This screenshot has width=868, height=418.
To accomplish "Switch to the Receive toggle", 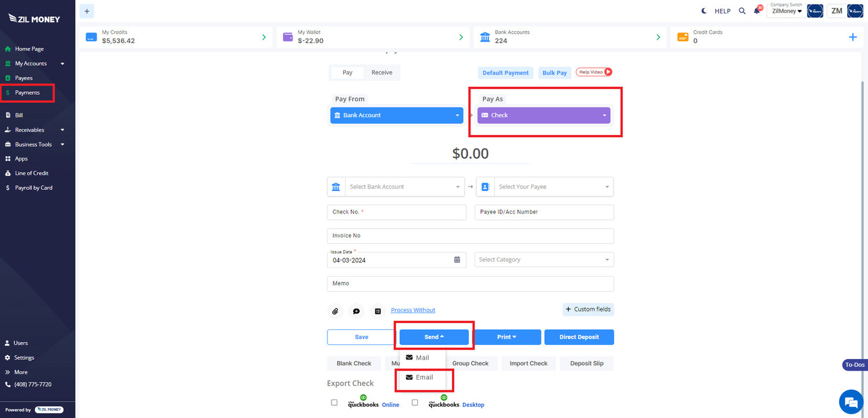I will (x=382, y=72).
